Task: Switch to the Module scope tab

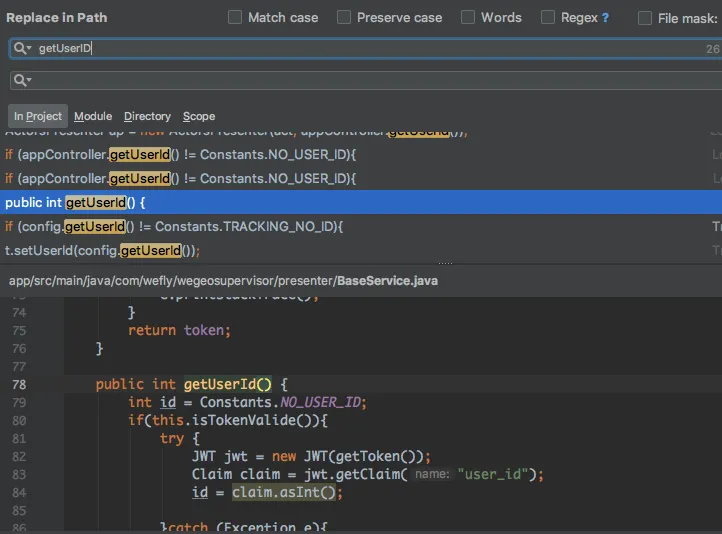Action: [93, 116]
